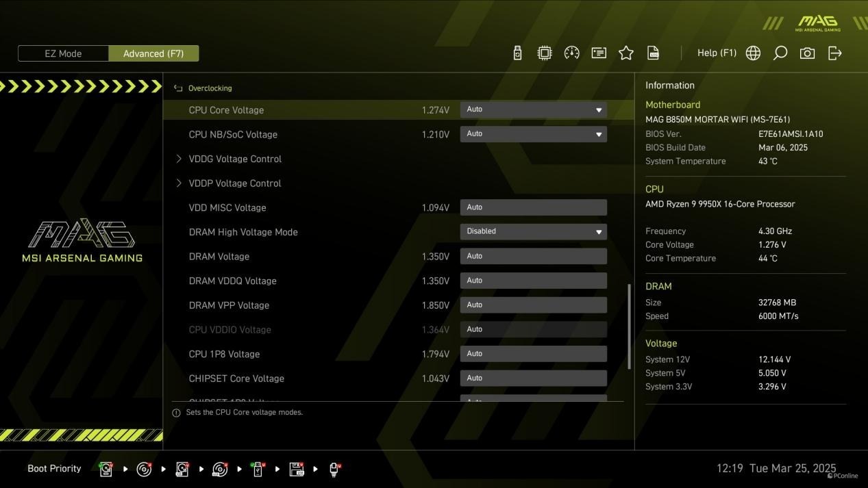Screen dimensions: 868x488
Task: Switch to EZ Mode
Action: [63, 53]
